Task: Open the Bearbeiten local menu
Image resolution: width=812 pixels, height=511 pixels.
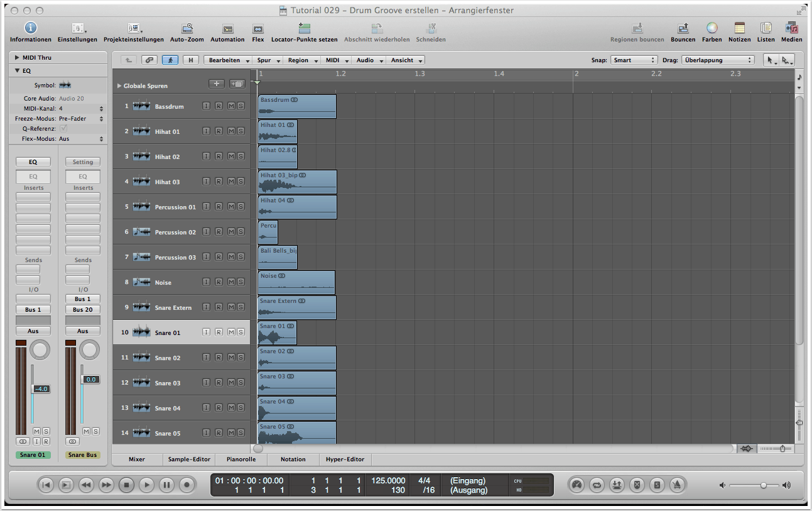Action: (228, 60)
